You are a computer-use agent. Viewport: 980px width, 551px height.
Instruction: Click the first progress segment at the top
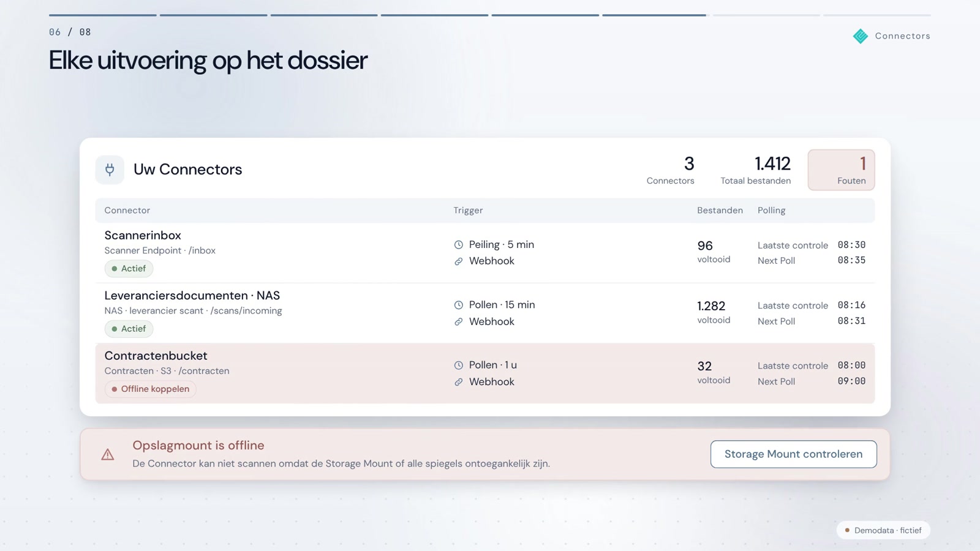(x=103, y=15)
